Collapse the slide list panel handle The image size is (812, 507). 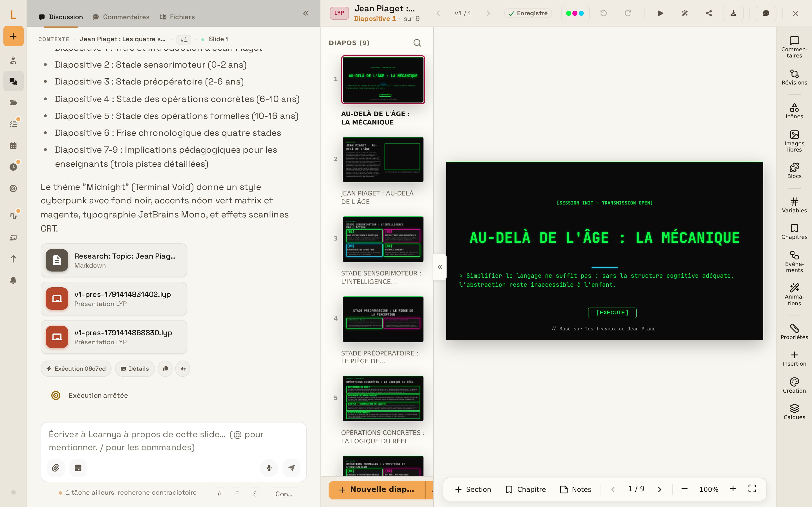click(440, 267)
